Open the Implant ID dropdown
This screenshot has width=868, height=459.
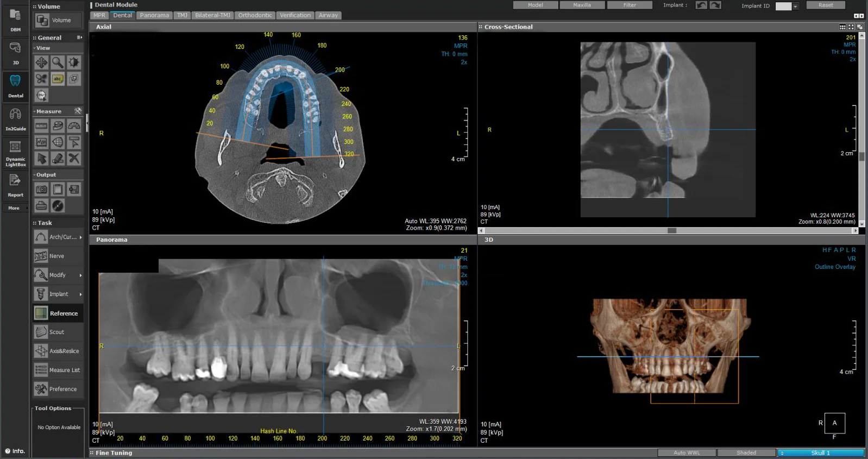pos(795,7)
